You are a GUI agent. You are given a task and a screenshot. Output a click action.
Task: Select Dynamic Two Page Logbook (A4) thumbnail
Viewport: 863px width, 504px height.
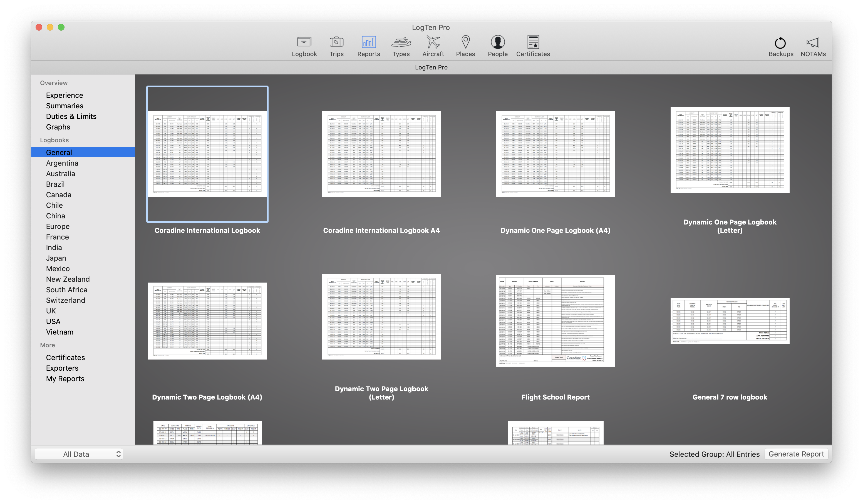pyautogui.click(x=207, y=321)
